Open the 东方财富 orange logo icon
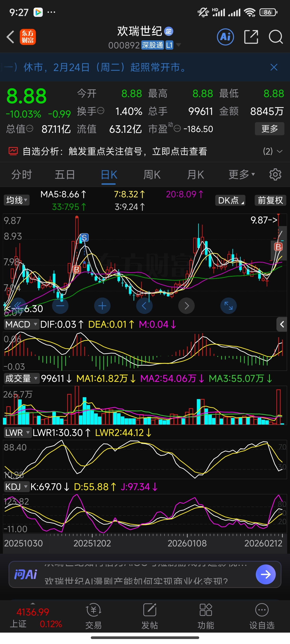The height and width of the screenshot is (644, 290). point(28,37)
